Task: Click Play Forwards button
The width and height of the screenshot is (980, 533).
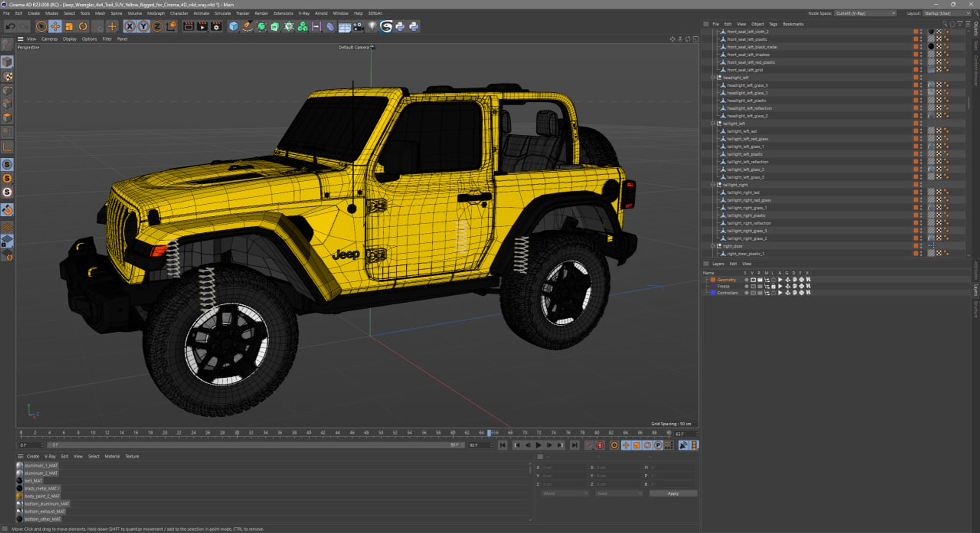Action: click(538, 445)
